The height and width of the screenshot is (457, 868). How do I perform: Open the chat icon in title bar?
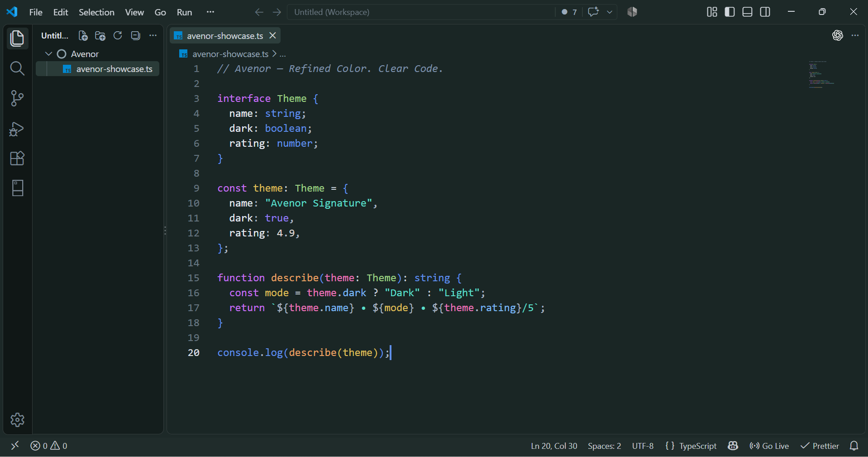click(x=593, y=12)
